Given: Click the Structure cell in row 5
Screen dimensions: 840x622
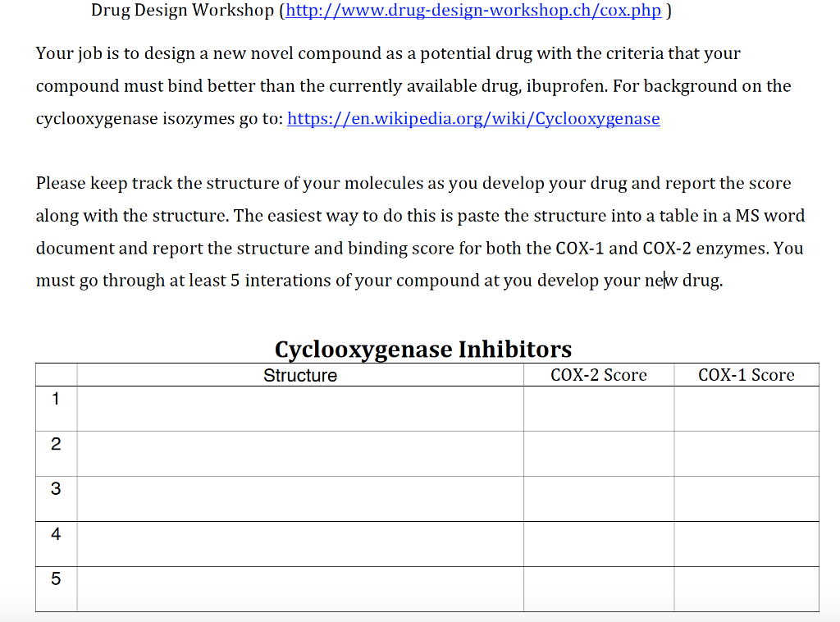Looking at the screenshot, I should (300, 589).
